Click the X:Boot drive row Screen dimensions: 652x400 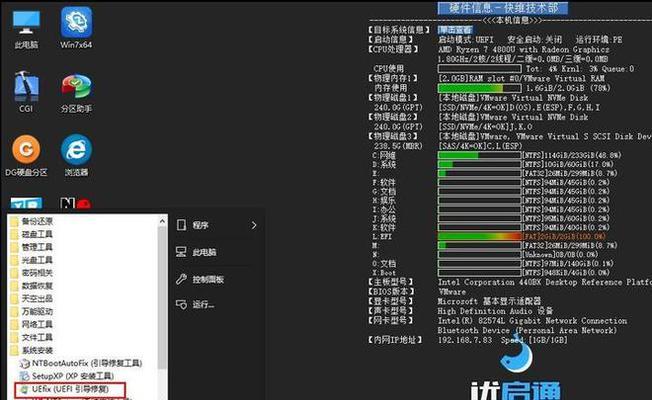tap(491, 273)
